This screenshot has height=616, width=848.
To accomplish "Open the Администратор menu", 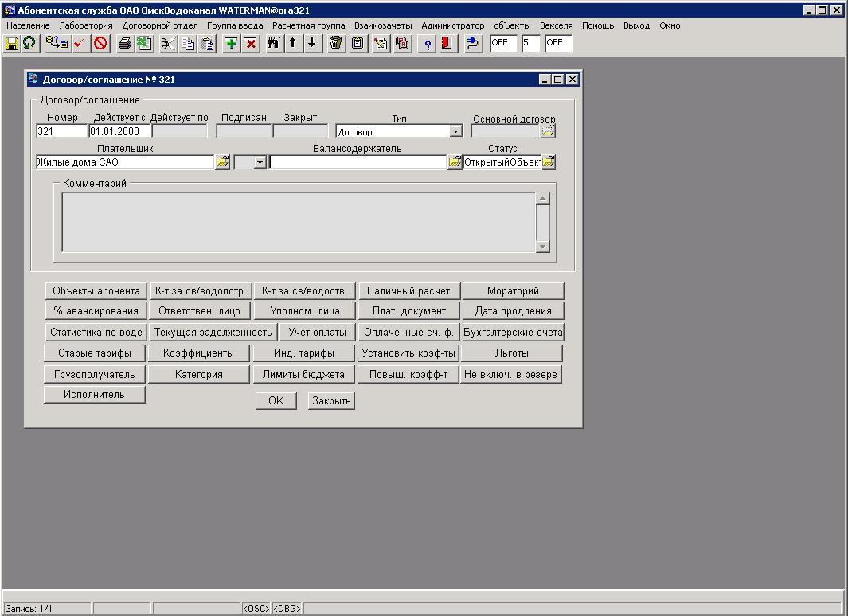I will 452,25.
